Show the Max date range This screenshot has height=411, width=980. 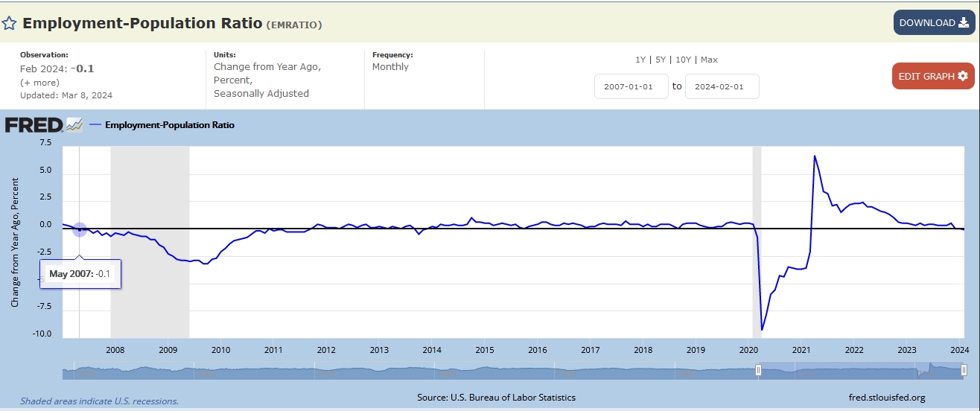tap(709, 60)
